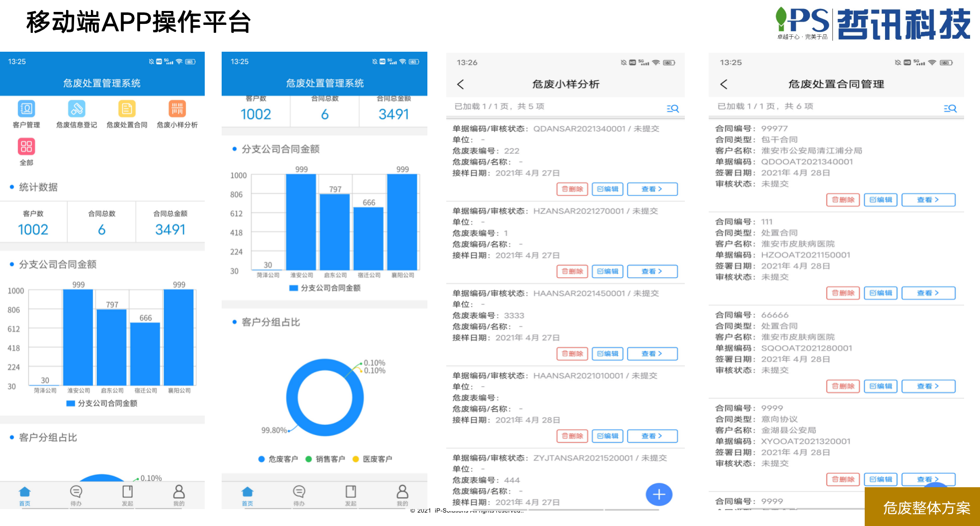Screen dimensions: 980x526
Task: Toggle 危废客户 legend in donut chart
Action: [x=278, y=459]
